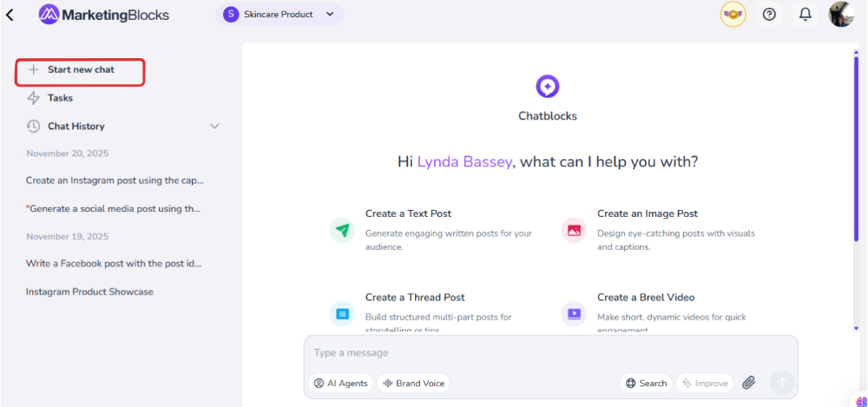Click the attachment paperclip icon
This screenshot has width=868, height=407.
pyautogui.click(x=749, y=383)
